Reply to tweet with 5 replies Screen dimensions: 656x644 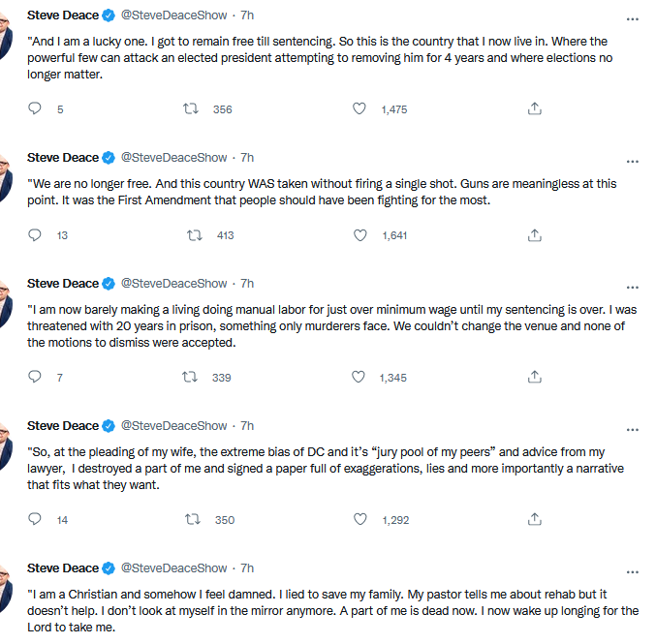tap(36, 109)
